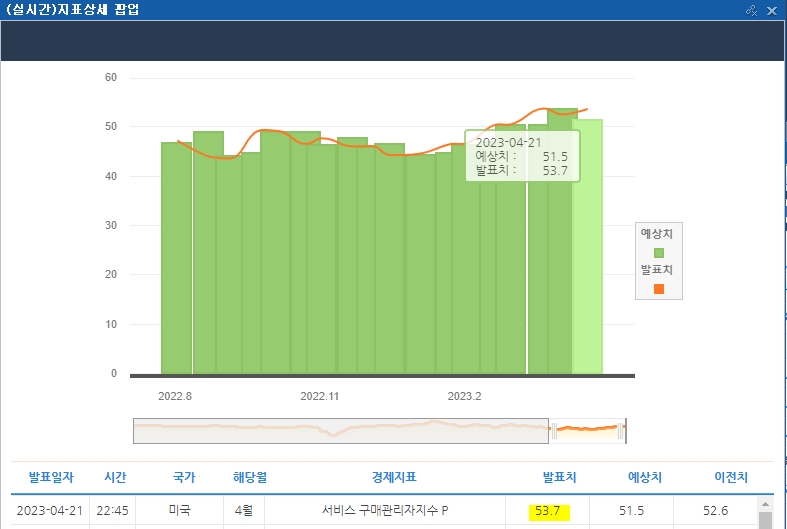Click the 서비스 구매관리자지수 P indicator cell
The height and width of the screenshot is (529, 787).
pyautogui.click(x=385, y=510)
